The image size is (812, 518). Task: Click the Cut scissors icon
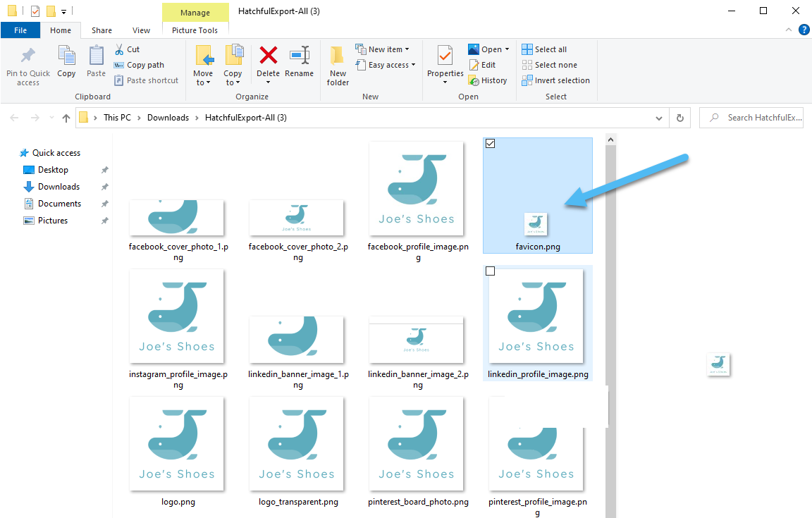tap(119, 49)
